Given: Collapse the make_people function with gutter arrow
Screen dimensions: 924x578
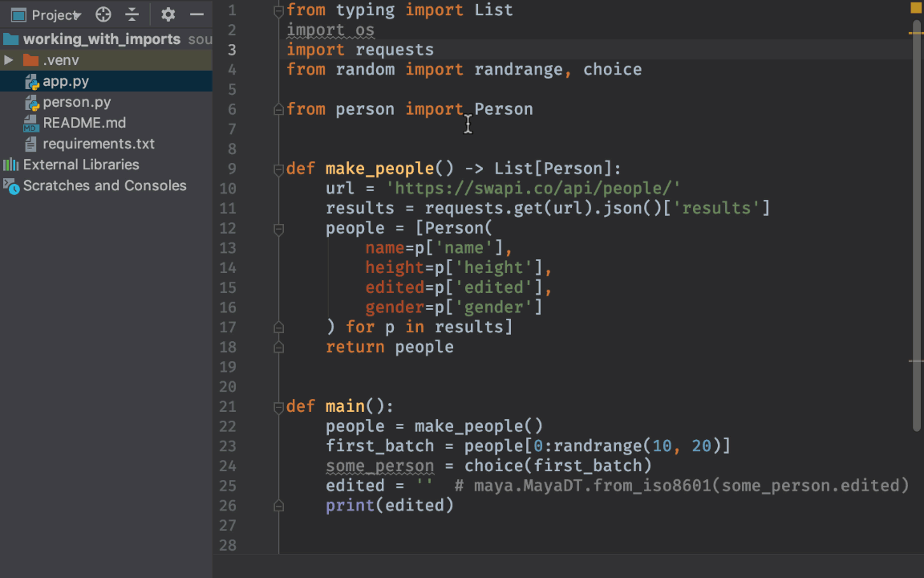Looking at the screenshot, I should point(278,168).
